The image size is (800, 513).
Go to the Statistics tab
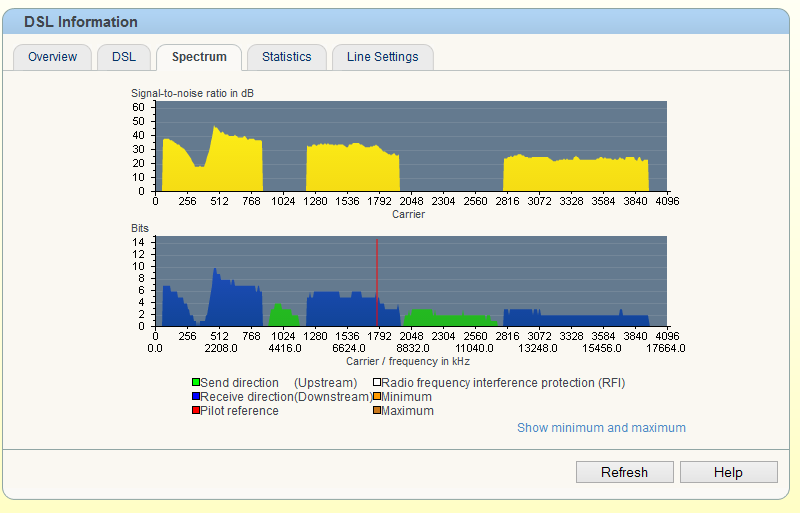(286, 57)
